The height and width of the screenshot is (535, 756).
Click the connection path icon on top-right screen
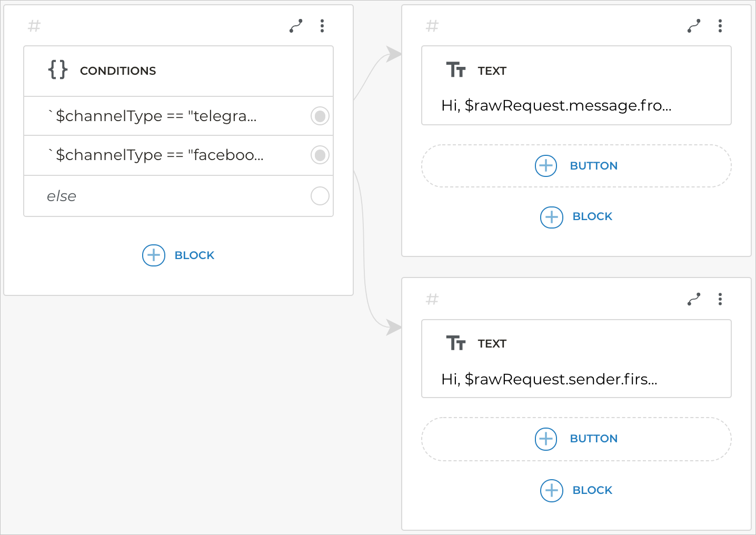[x=694, y=26]
